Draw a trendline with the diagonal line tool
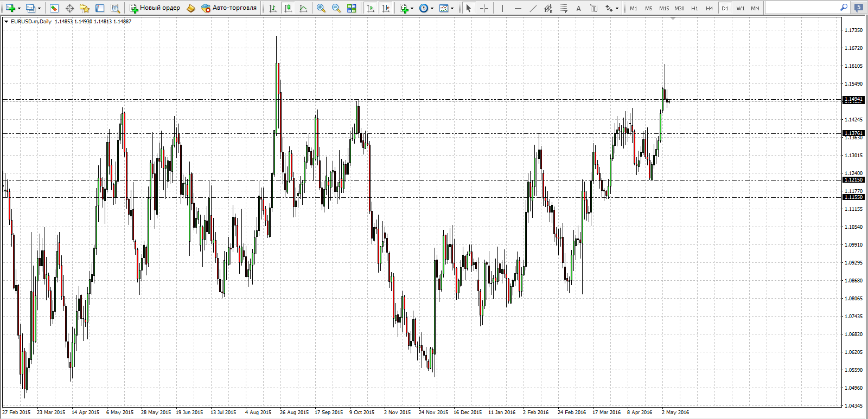 click(x=533, y=8)
